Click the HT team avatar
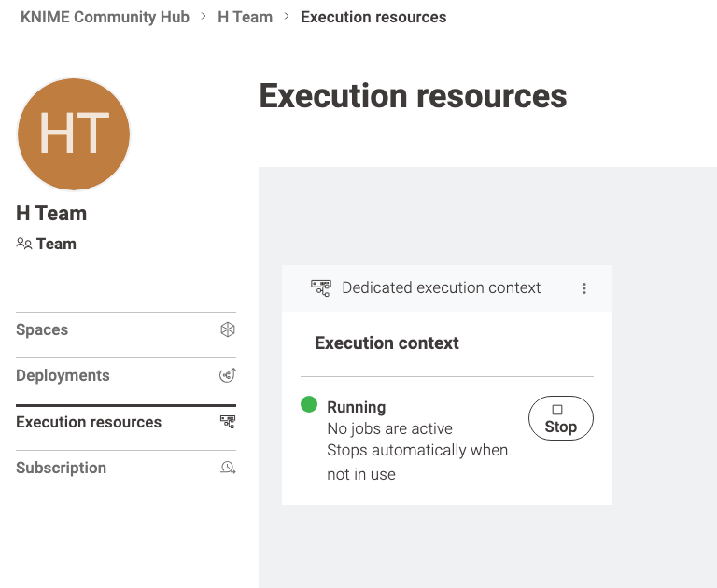Screen dimensions: 717x588 (74, 134)
